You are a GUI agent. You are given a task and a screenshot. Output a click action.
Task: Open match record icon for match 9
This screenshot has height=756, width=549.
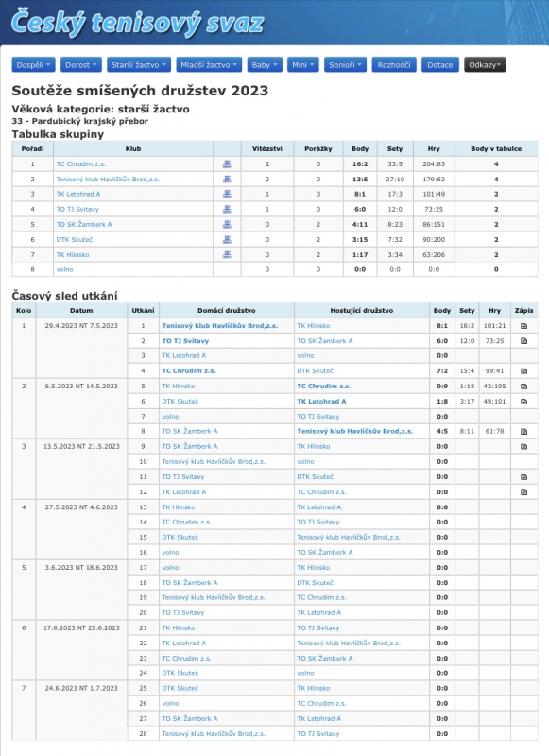click(523, 446)
